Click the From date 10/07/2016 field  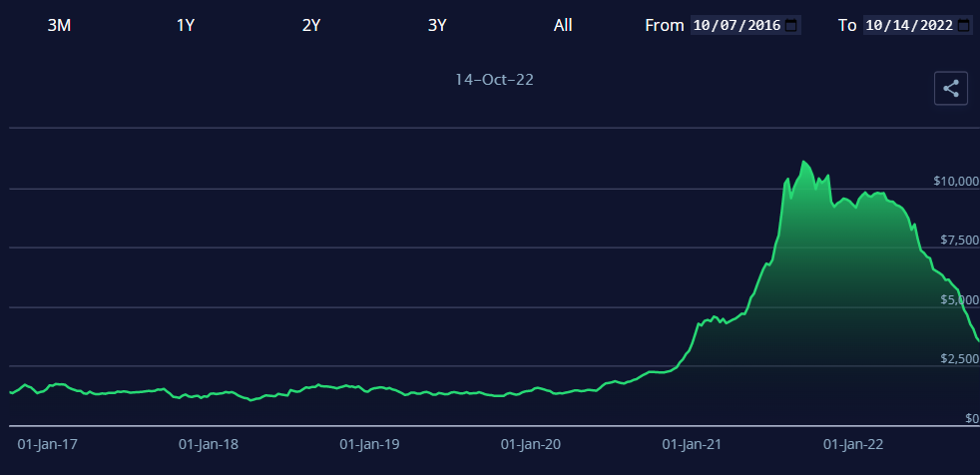click(x=736, y=26)
